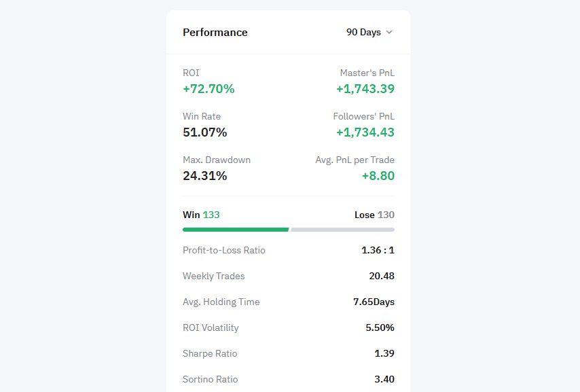Click the green win portion of bar
580x392 pixels.
236,230
